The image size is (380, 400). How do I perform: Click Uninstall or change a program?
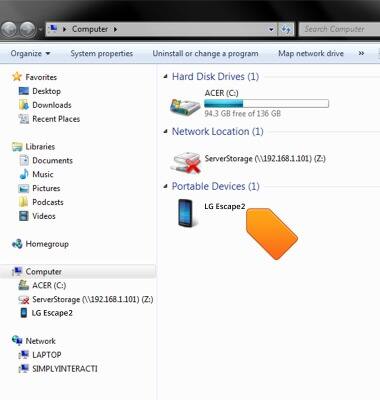205,53
